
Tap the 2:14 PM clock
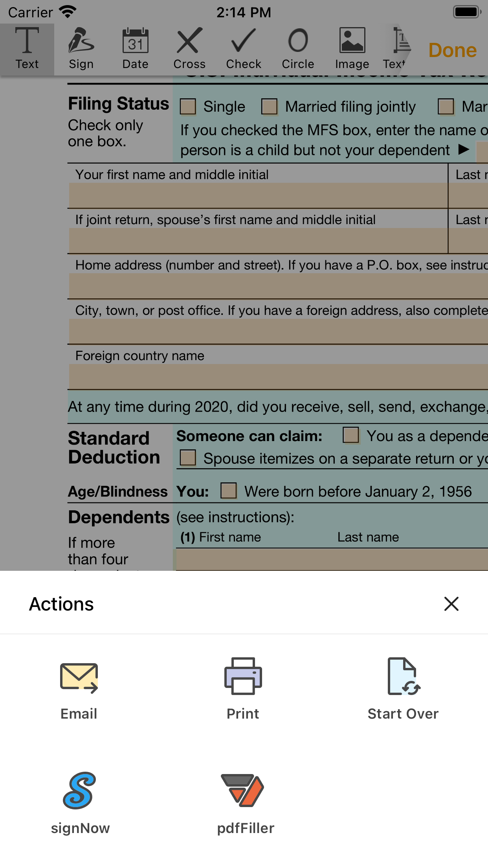[244, 12]
